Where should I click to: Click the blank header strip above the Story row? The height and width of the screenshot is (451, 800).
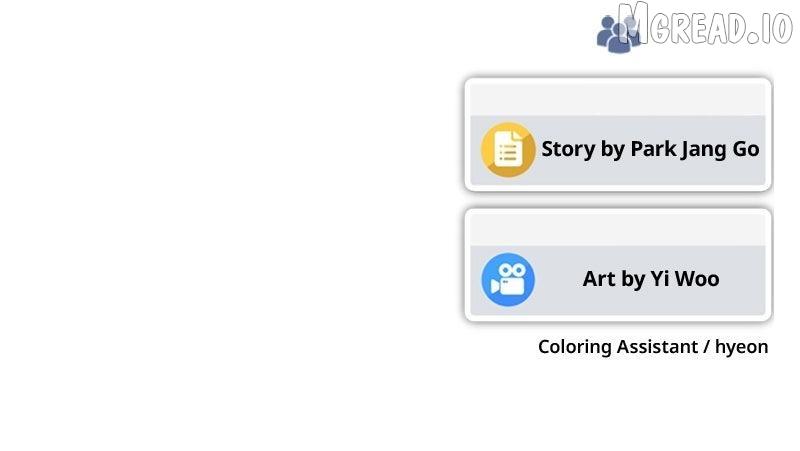coord(618,99)
